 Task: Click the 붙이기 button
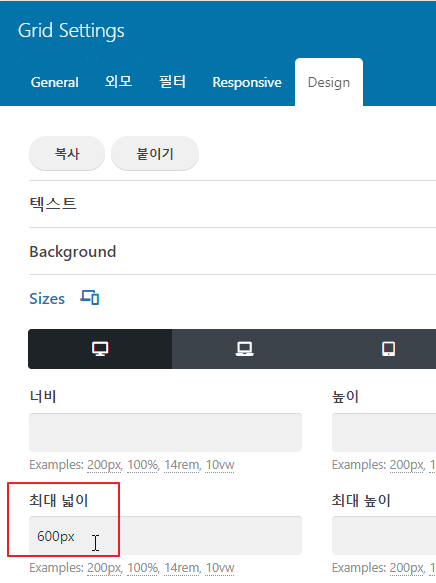155,154
